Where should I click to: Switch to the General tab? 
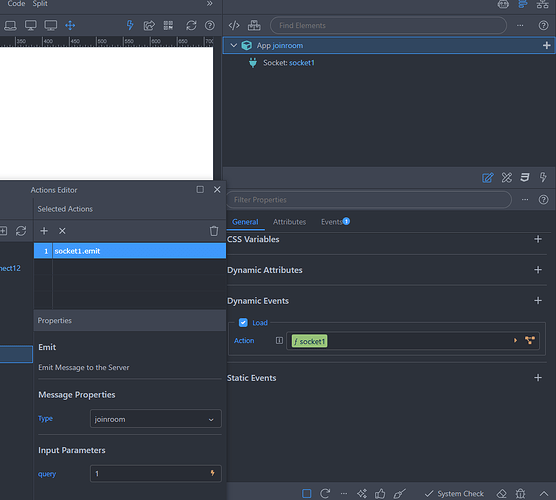tap(245, 222)
